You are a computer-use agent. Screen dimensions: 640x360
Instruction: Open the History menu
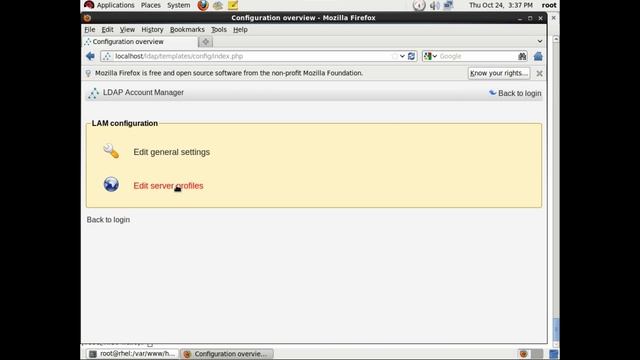(x=152, y=29)
